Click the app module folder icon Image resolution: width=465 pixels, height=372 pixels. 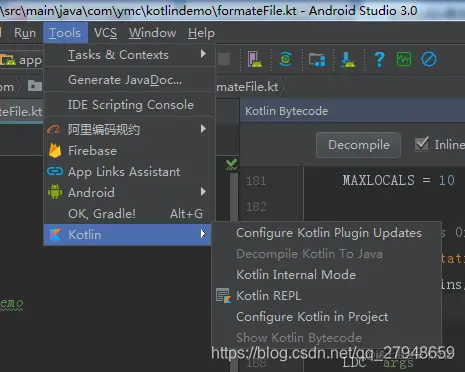click(8, 60)
